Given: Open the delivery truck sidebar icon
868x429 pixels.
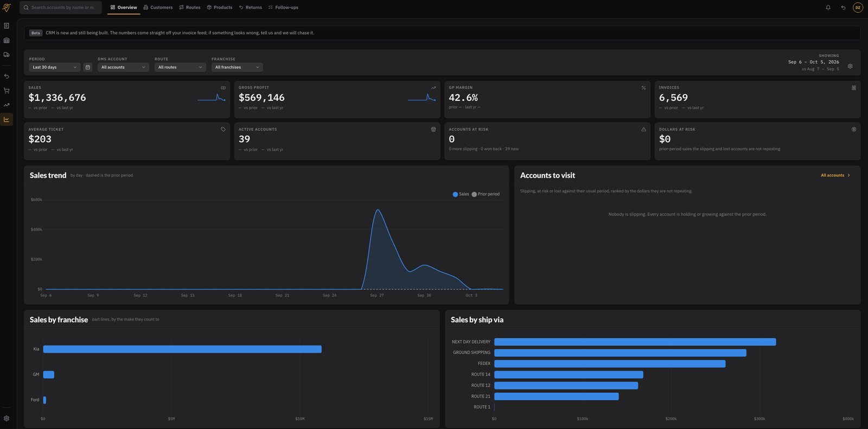Looking at the screenshot, I should [7, 55].
